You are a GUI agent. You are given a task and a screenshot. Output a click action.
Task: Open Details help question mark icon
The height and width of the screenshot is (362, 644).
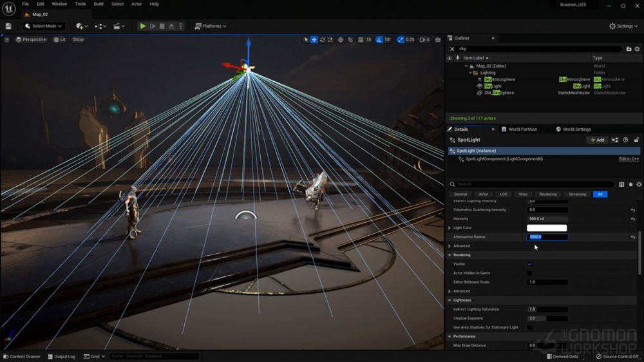pos(625,140)
